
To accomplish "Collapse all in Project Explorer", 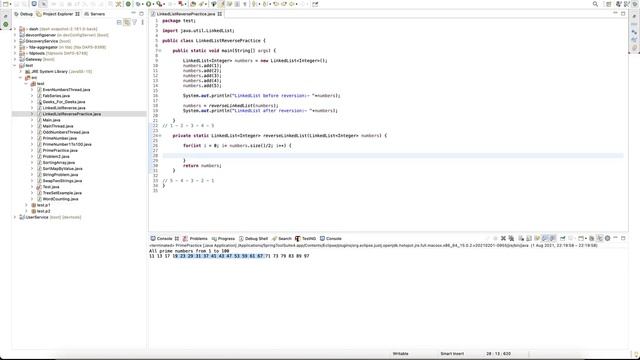I will tap(119, 22).
